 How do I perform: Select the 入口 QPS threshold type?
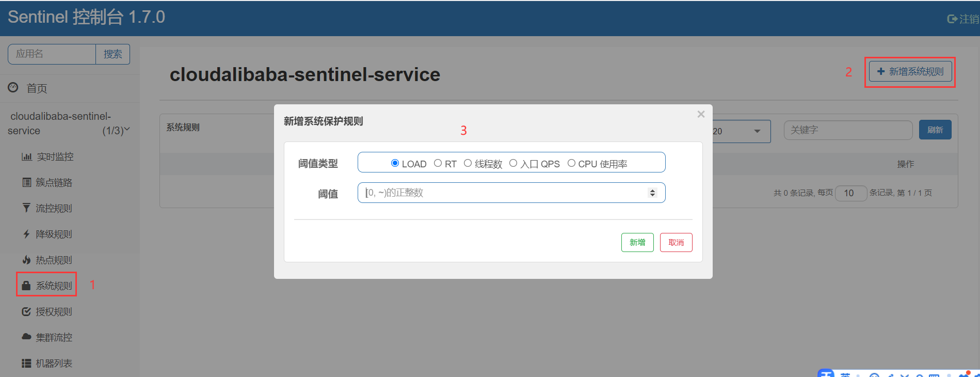click(513, 163)
